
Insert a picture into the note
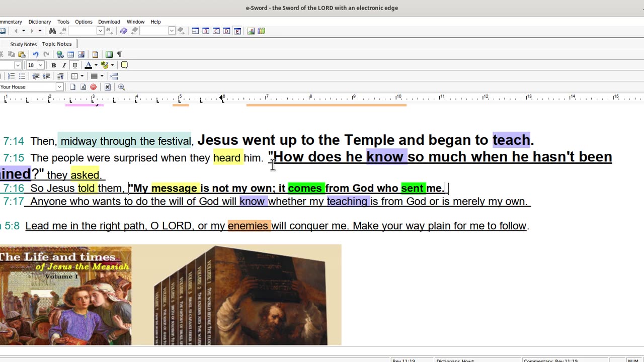point(81,54)
